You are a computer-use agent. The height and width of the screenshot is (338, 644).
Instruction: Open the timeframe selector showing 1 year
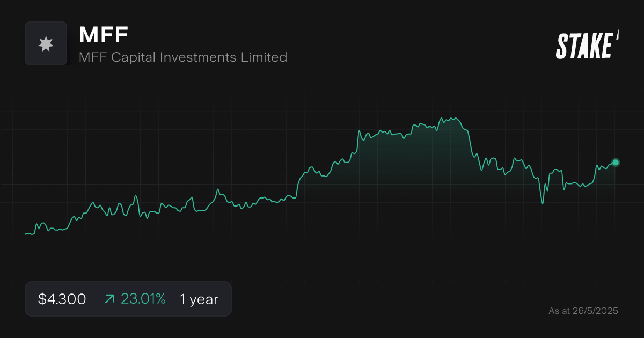199,299
